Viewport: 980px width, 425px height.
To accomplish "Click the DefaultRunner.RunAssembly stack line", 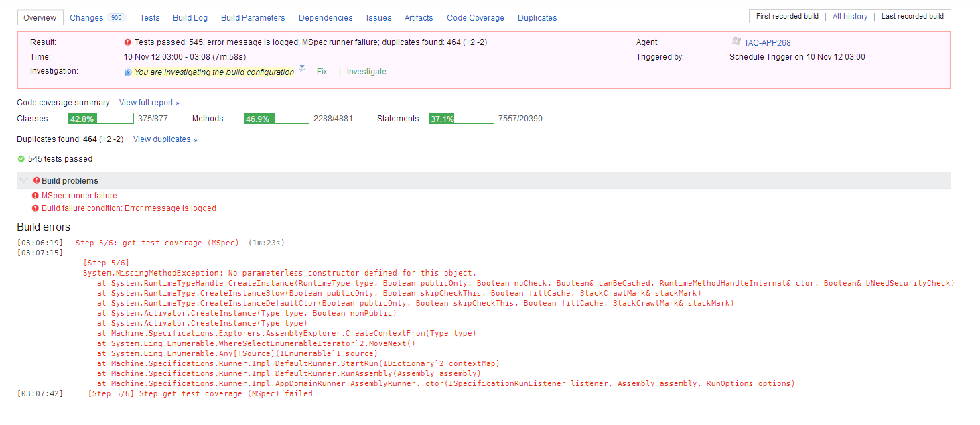I will [289, 373].
